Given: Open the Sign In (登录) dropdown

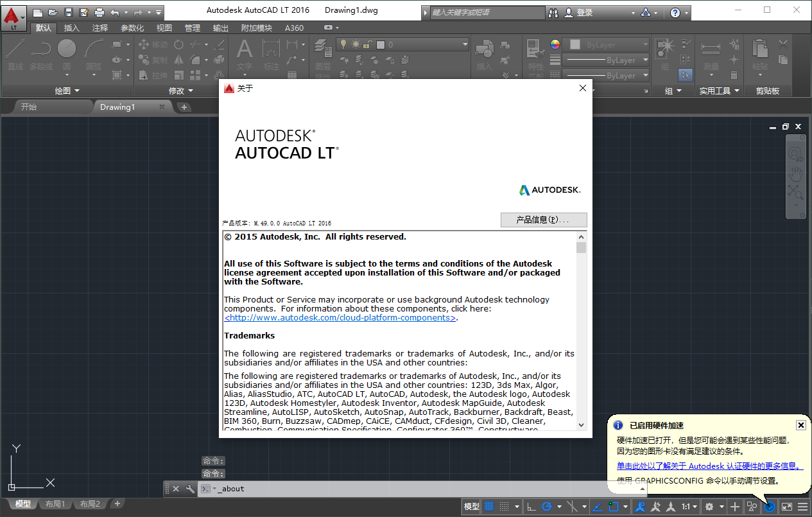Looking at the screenshot, I should pos(632,12).
